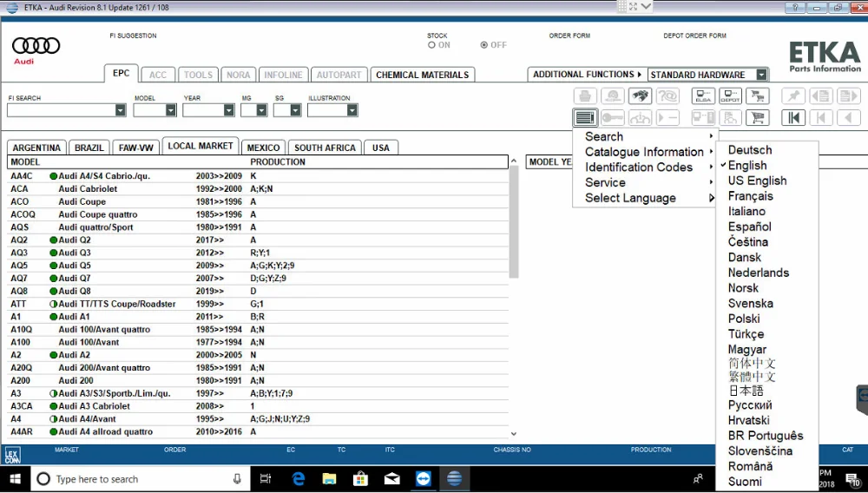Click the left triangle back icon
868x493 pixels.
pyautogui.click(x=849, y=117)
